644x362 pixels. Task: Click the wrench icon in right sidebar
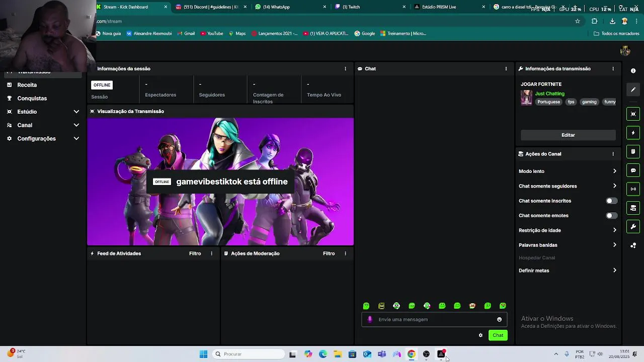coord(633,227)
